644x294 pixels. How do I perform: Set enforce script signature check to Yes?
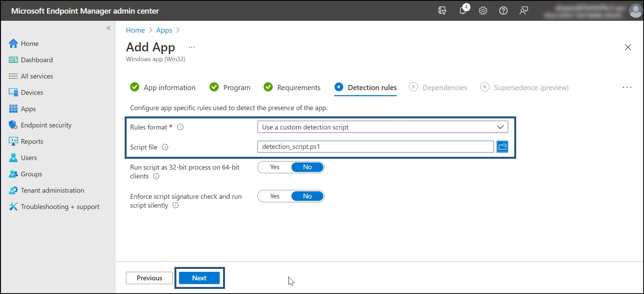[x=275, y=196]
